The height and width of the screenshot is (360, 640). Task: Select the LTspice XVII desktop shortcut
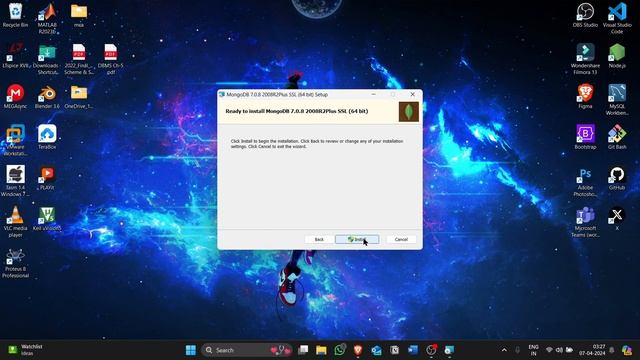coord(16,56)
